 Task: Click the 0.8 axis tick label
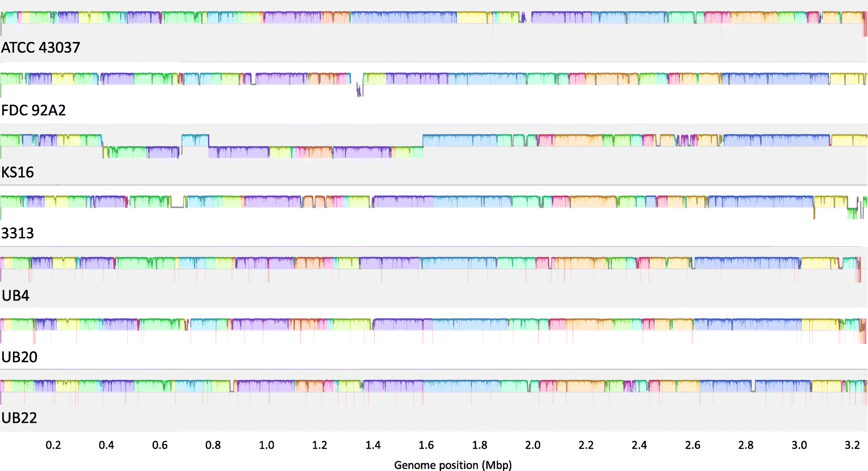click(x=213, y=445)
